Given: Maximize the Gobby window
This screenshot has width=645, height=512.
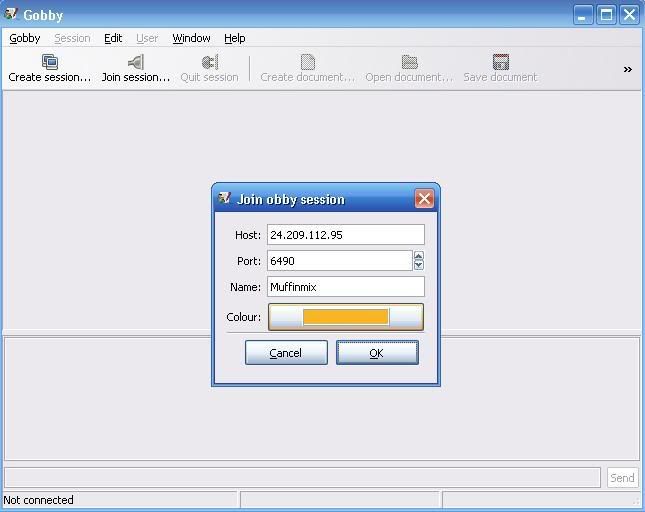Looking at the screenshot, I should pyautogui.click(x=606, y=15).
